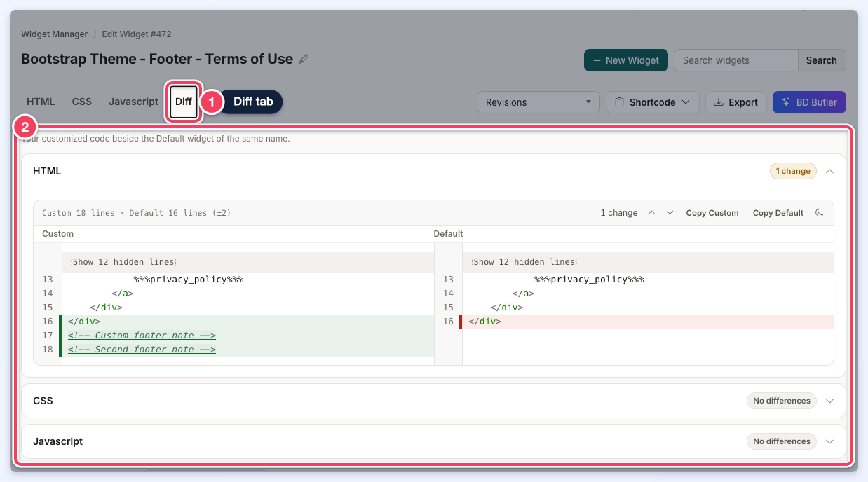
Task: Open the Widget Manager breadcrumb link
Action: point(54,34)
